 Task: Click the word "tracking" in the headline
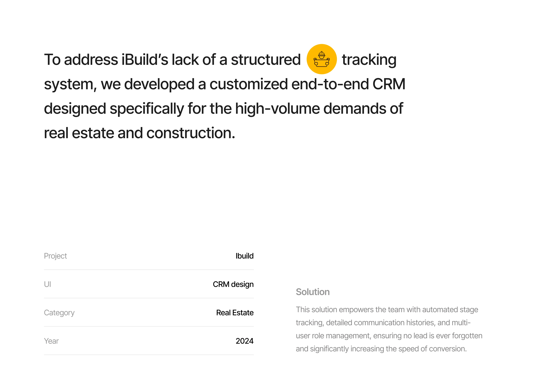(369, 60)
